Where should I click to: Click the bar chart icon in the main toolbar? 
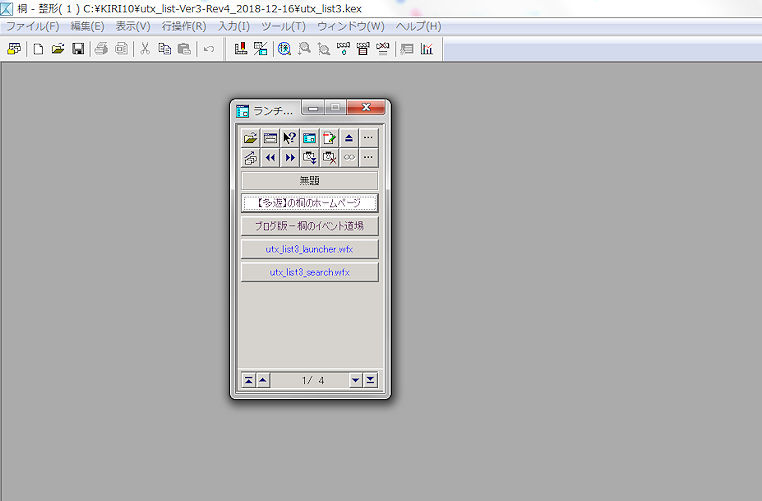[x=427, y=48]
